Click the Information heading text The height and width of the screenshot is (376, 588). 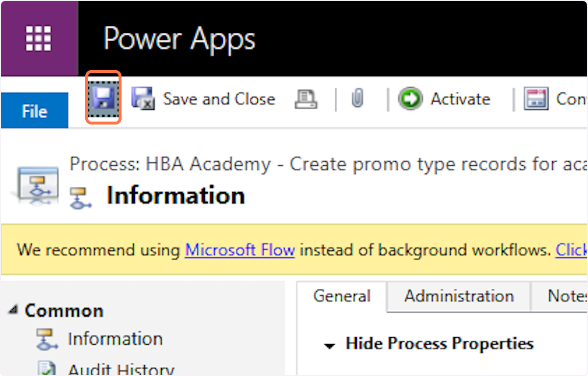pos(175,196)
